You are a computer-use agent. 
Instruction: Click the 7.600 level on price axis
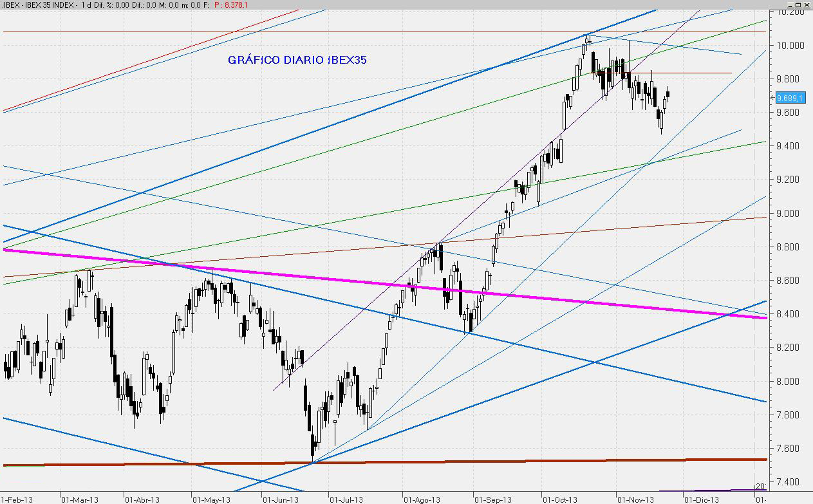(x=789, y=449)
